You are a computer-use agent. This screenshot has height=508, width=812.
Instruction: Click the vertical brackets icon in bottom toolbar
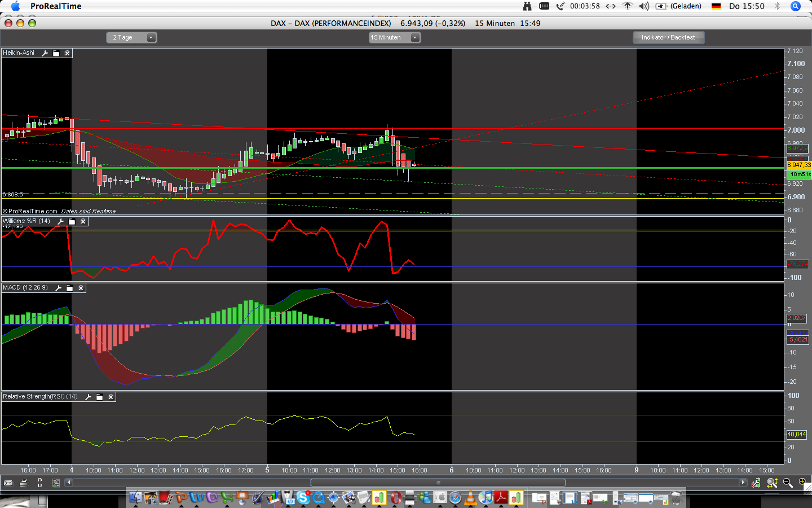(39, 483)
